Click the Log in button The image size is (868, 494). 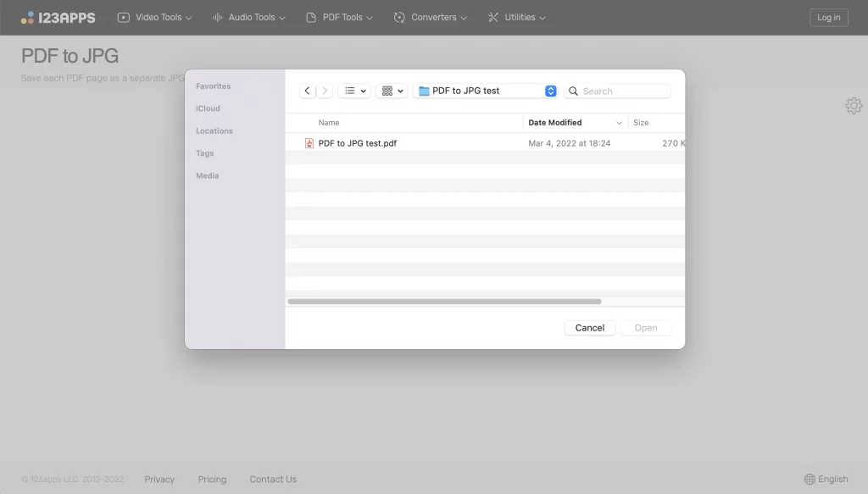coord(828,17)
